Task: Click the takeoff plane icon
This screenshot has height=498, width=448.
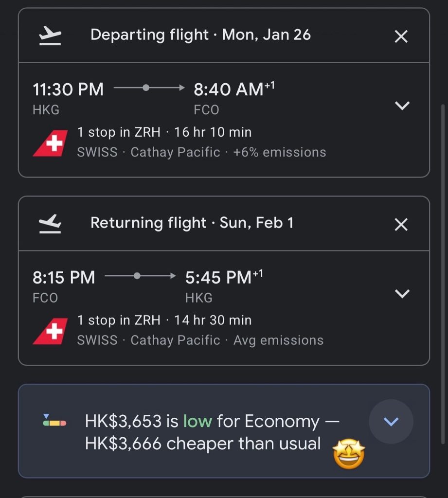Action: click(50, 36)
